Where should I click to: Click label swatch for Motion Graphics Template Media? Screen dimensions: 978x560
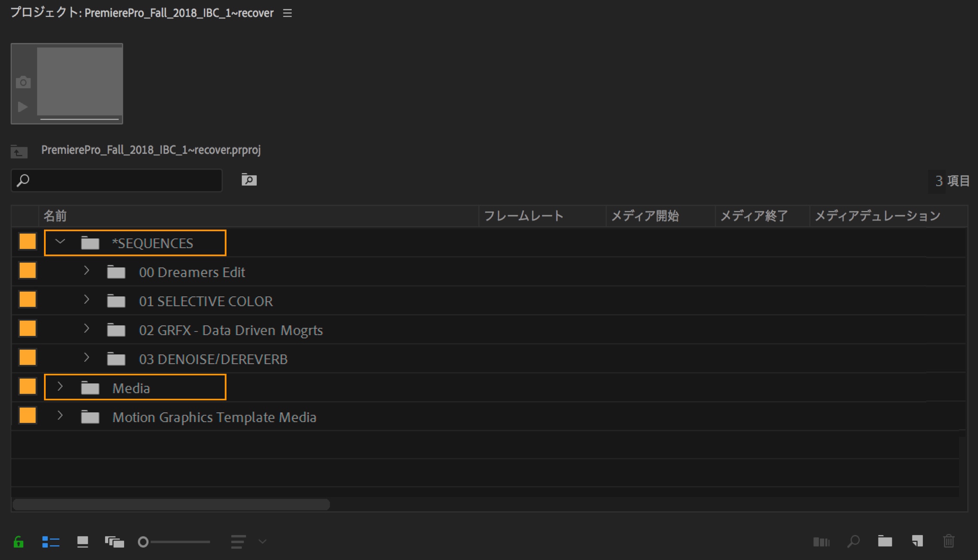[x=28, y=416]
